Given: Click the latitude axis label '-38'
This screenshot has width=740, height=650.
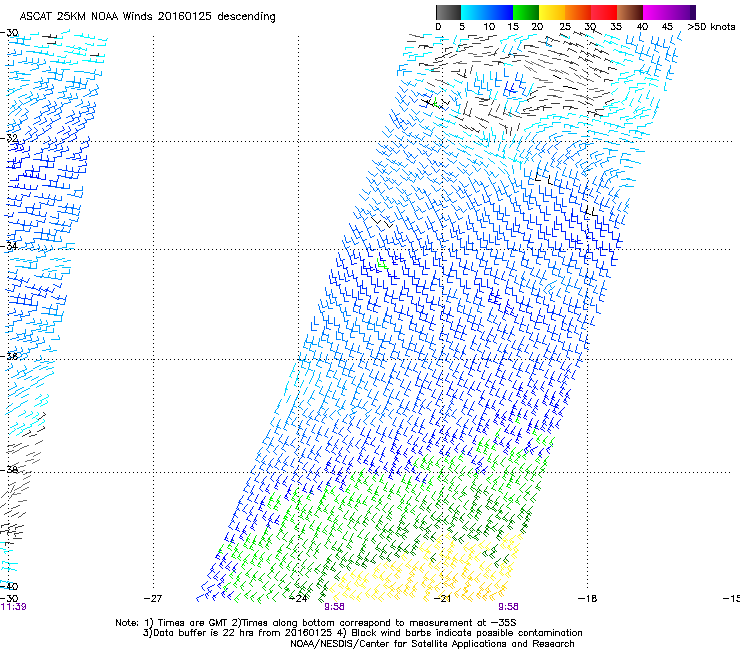Looking at the screenshot, I should pyautogui.click(x=9, y=469).
